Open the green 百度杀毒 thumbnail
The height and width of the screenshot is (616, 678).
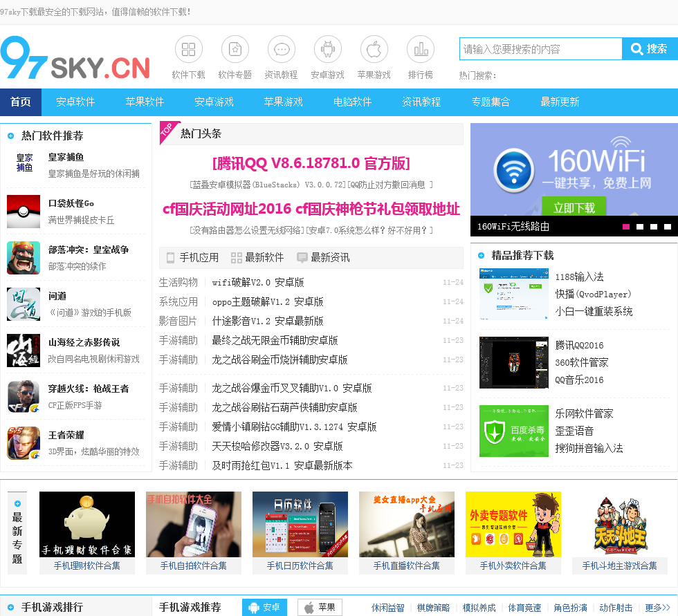(513, 431)
